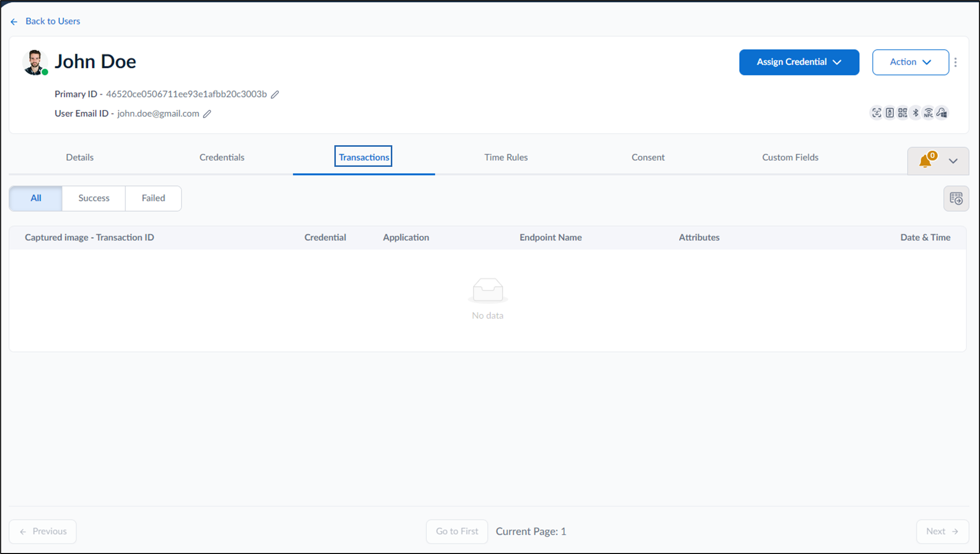Click the Current Page: 1 indicator
This screenshot has height=554, width=980.
point(531,531)
